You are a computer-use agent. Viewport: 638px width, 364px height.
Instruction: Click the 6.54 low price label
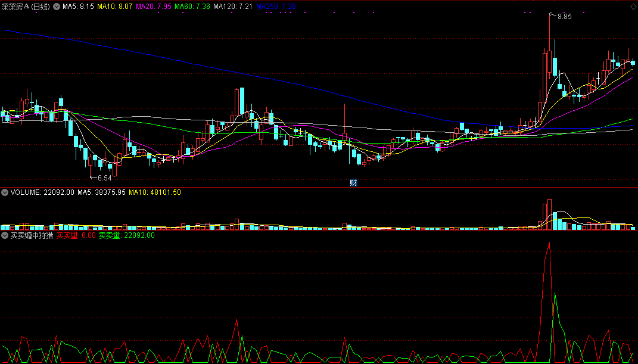pos(105,178)
